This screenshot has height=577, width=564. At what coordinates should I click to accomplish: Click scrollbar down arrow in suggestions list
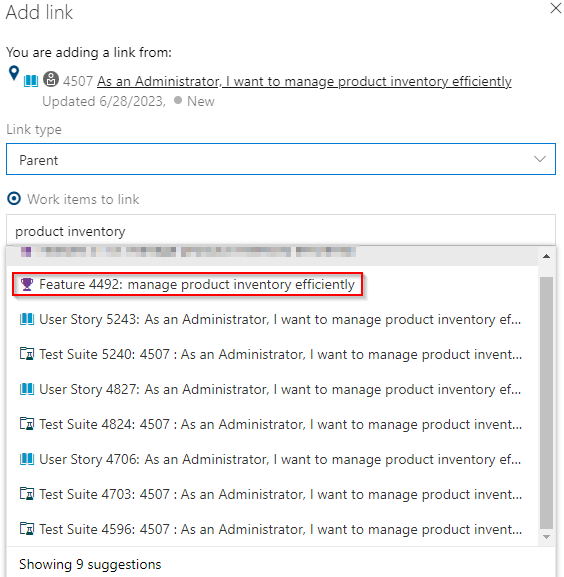pos(546,537)
